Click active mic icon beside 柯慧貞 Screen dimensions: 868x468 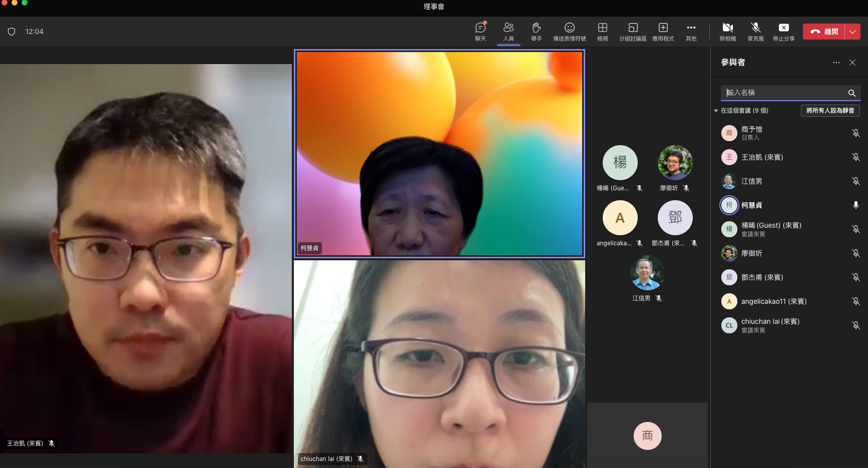point(856,205)
